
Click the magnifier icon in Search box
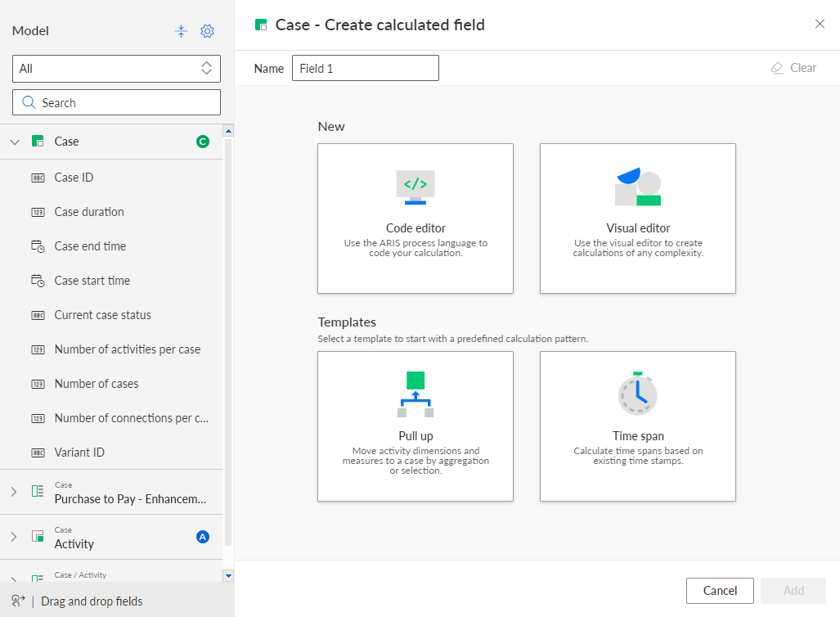coord(29,102)
